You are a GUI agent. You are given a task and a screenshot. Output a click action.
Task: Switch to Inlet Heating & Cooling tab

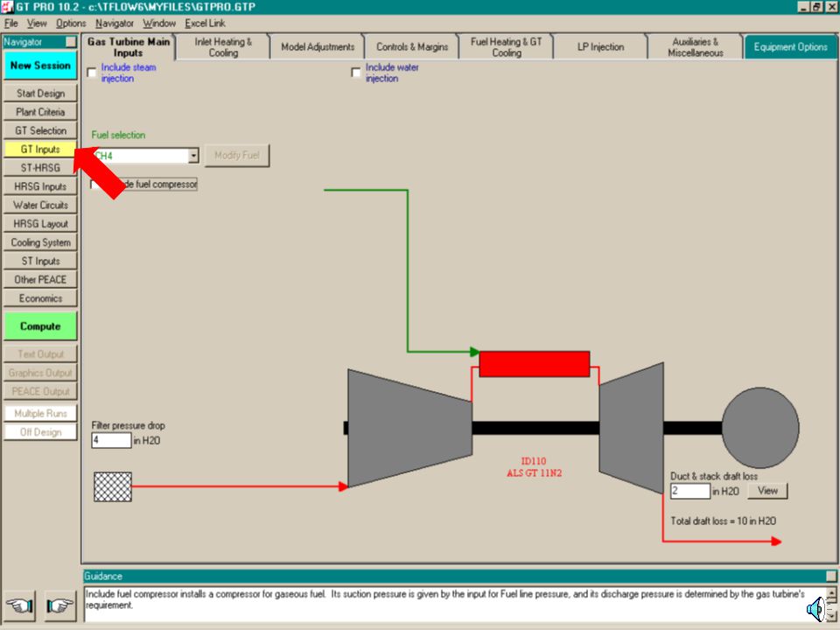pos(223,47)
